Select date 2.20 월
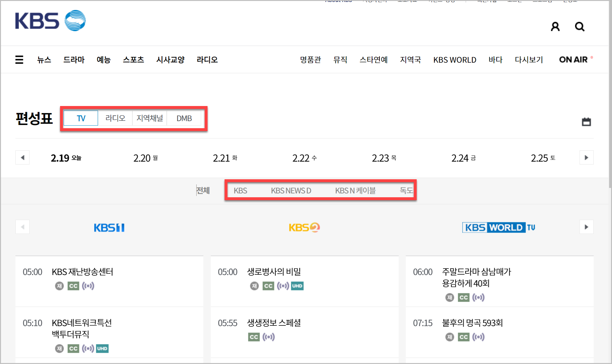This screenshot has width=612, height=364. click(x=146, y=158)
